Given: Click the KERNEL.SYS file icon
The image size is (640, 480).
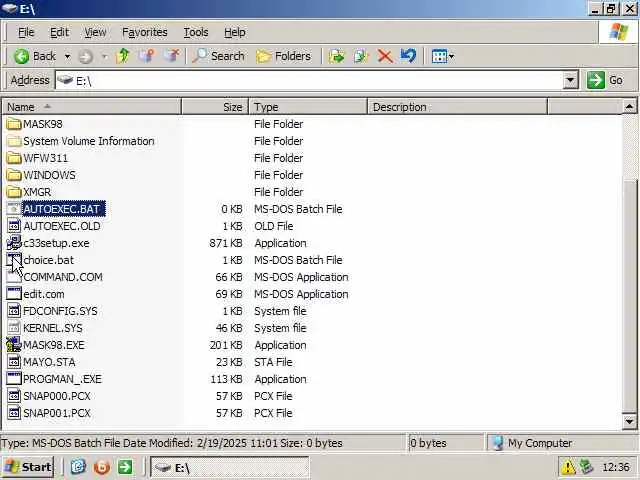Looking at the screenshot, I should point(14,328).
